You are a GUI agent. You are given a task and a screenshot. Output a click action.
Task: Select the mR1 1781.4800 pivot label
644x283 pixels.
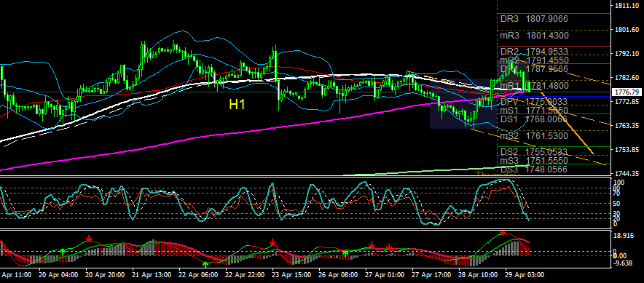point(534,86)
